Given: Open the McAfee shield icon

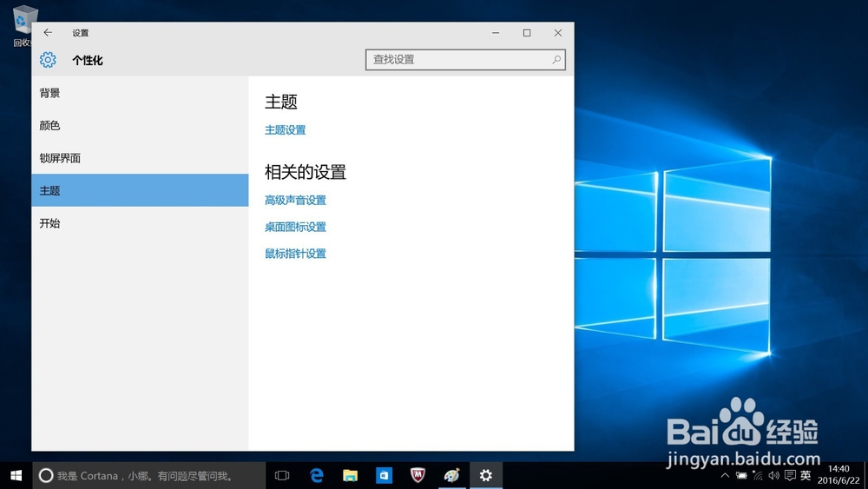Looking at the screenshot, I should 418,476.
